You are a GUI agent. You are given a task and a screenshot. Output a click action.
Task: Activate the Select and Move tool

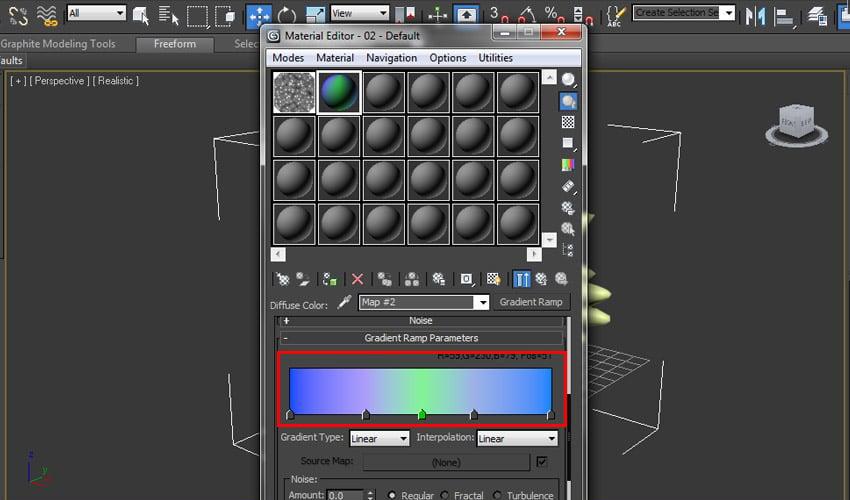coord(259,15)
